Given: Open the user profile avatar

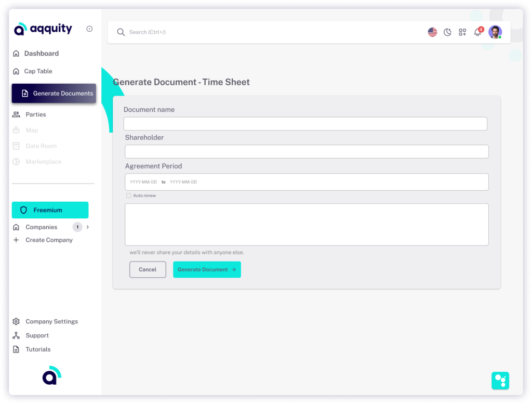Looking at the screenshot, I should (x=495, y=32).
